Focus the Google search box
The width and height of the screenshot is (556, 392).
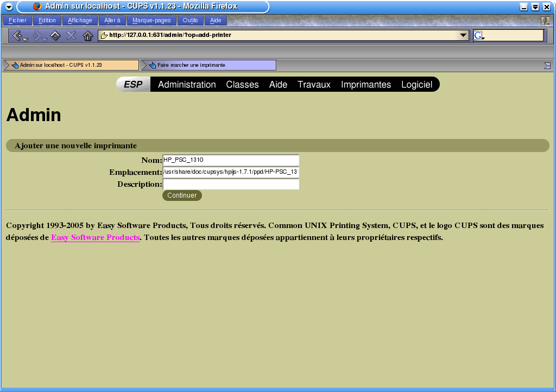click(x=514, y=35)
